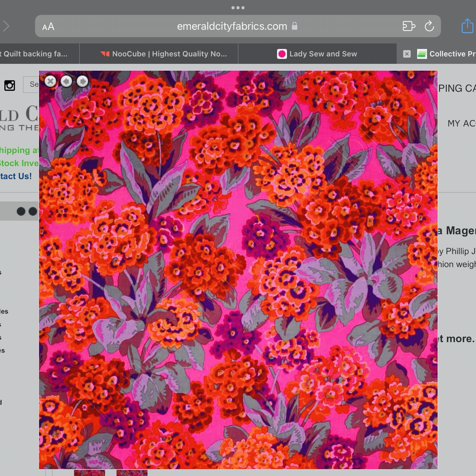The width and height of the screenshot is (476, 476).
Task: Open the MY AC account link
Action: pos(461,123)
